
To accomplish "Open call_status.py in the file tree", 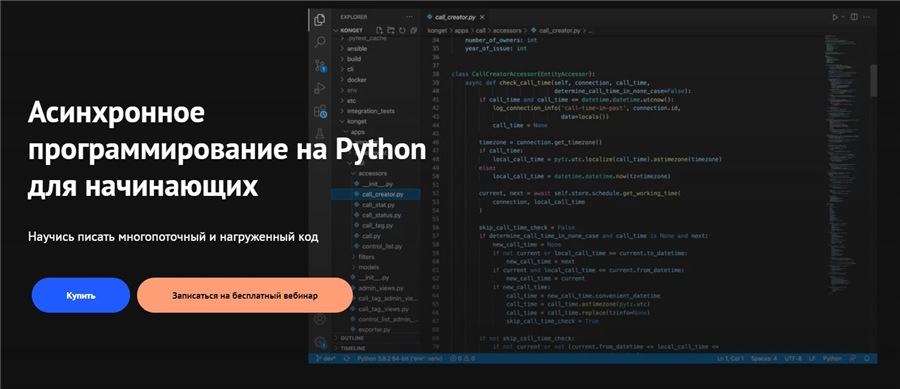I will pos(381,215).
